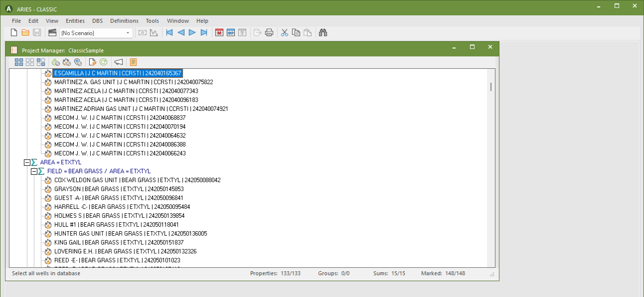644x297 pixels.
Task: Select HARRELL -C- BEAR GRASS well
Action: [x=122, y=207]
